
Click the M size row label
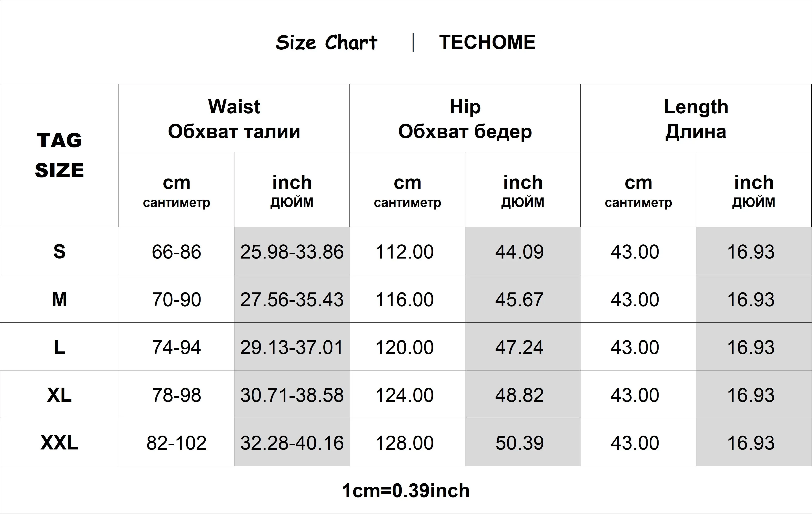pos(59,299)
